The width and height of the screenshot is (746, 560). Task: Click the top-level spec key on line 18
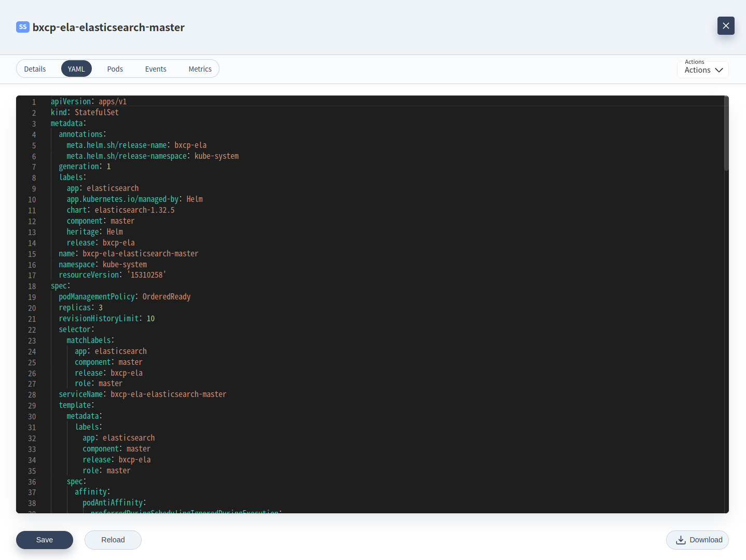[59, 286]
